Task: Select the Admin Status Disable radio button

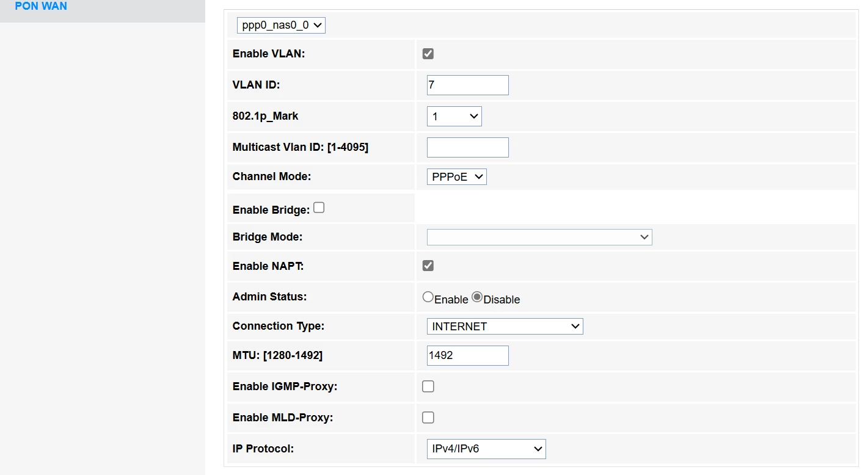Action: (x=477, y=297)
